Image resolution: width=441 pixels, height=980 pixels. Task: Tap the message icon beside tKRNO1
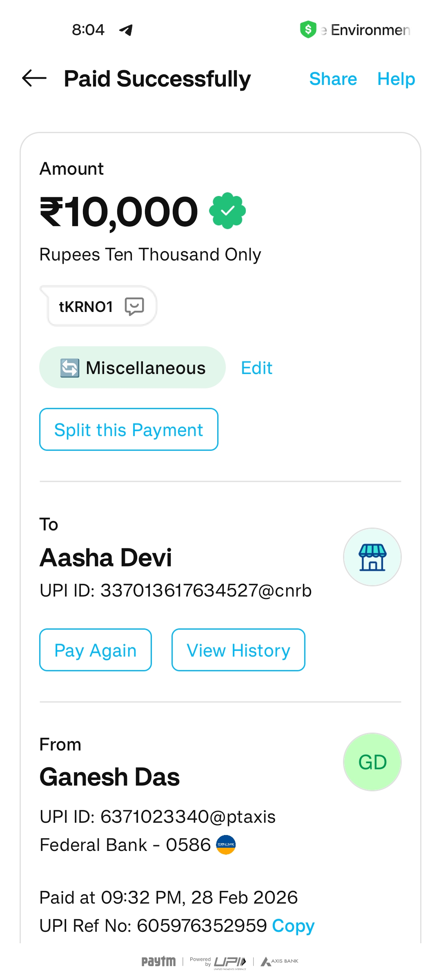(x=134, y=306)
